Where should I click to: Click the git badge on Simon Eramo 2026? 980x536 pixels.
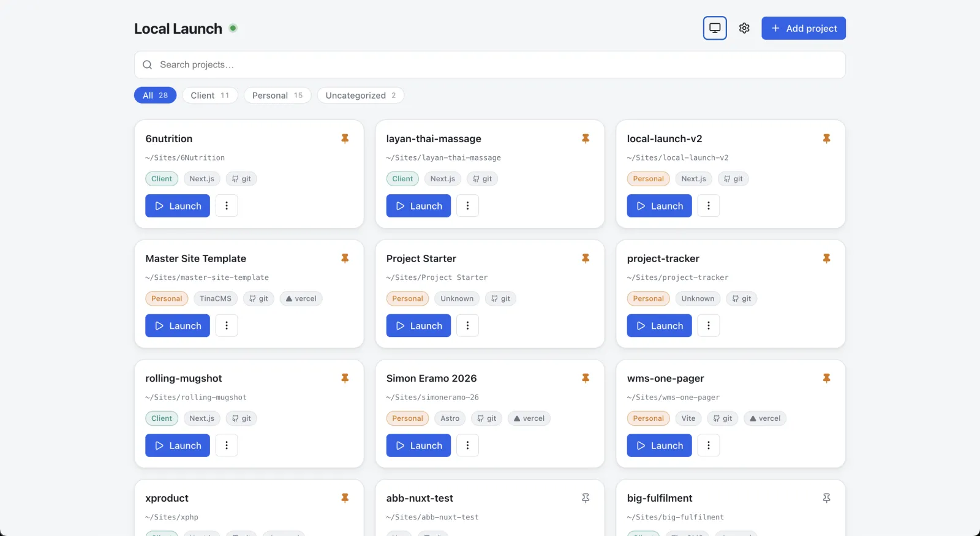[487, 418]
